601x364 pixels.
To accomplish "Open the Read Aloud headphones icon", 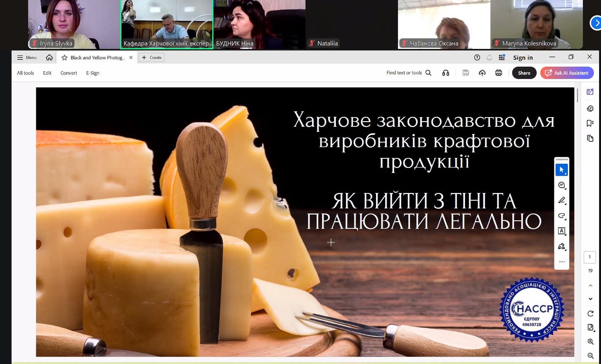I will coord(446,73).
